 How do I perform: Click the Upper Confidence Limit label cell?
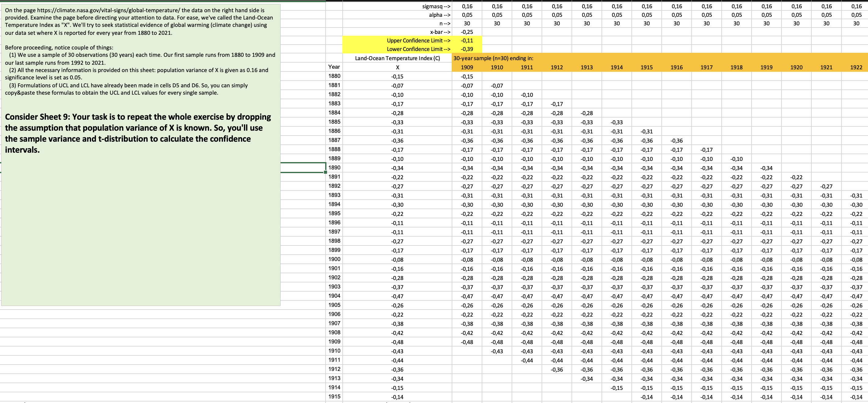[x=418, y=40]
